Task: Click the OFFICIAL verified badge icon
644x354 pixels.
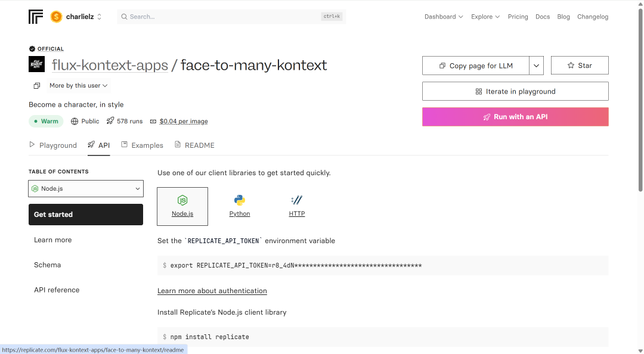Action: click(x=32, y=49)
